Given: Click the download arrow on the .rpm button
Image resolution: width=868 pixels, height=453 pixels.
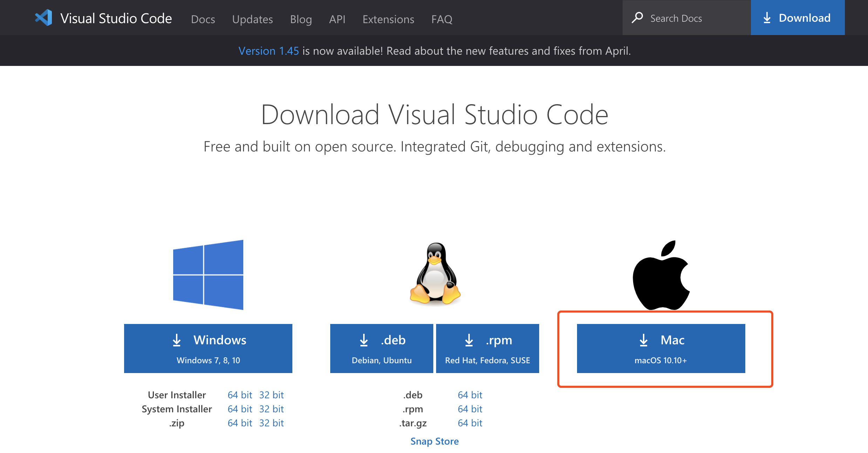Looking at the screenshot, I should [x=469, y=340].
